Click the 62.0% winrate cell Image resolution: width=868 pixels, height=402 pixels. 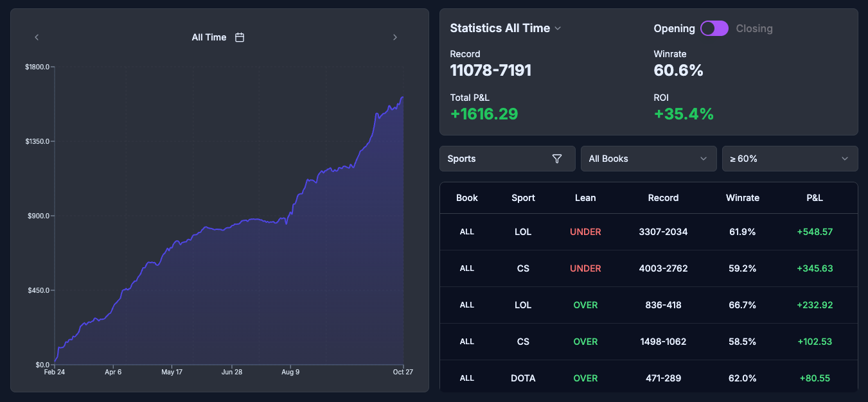pyautogui.click(x=743, y=378)
